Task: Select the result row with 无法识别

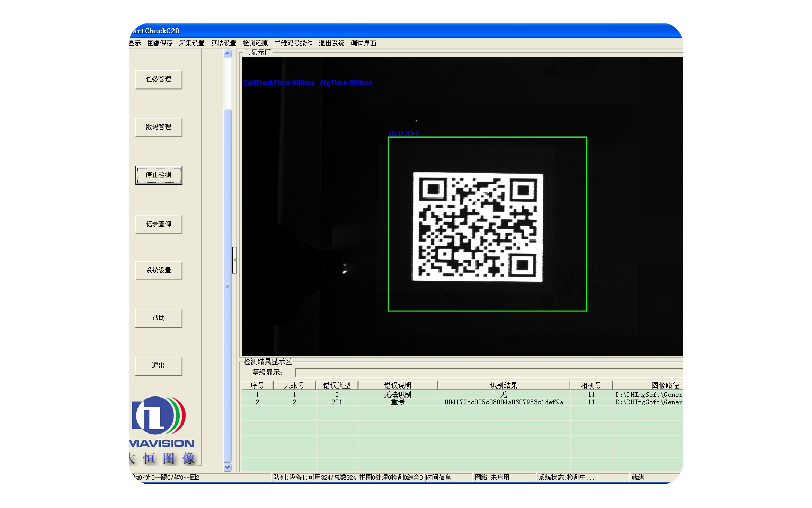Action: click(462, 394)
